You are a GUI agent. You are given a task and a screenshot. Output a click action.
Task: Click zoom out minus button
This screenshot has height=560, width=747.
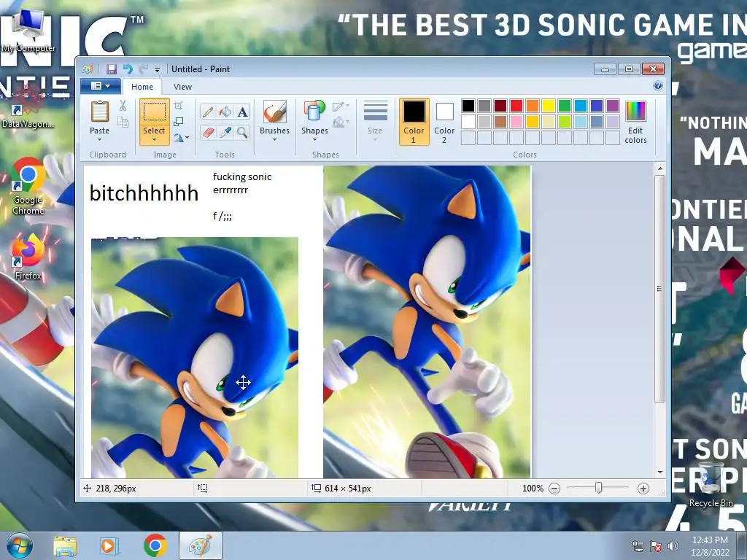554,488
